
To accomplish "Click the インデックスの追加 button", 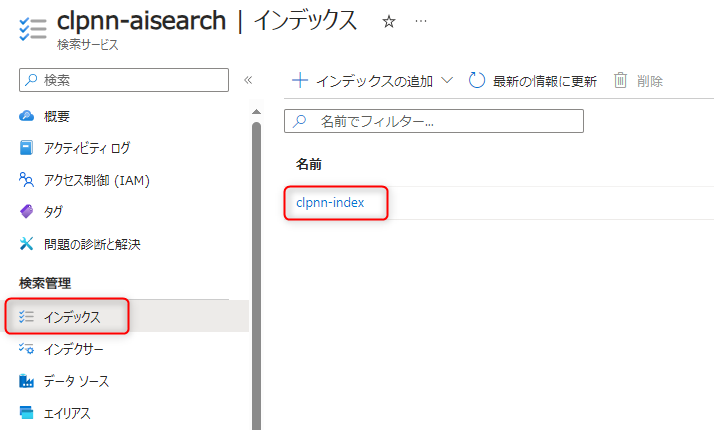I will (363, 80).
